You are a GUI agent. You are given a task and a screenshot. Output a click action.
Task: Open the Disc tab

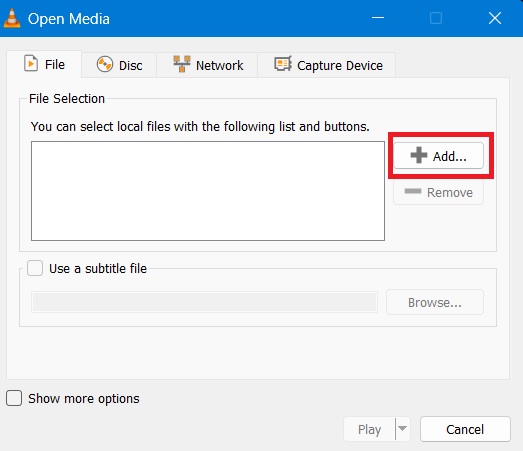[119, 65]
